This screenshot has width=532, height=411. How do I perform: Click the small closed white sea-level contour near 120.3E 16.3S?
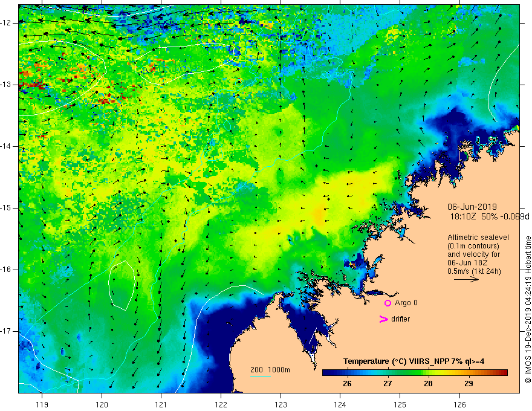pos(122,285)
